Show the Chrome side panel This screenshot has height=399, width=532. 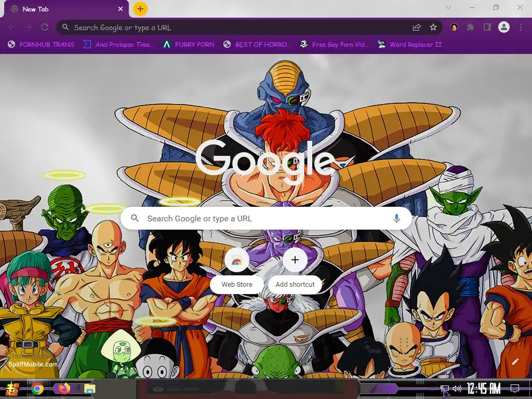[x=487, y=27]
